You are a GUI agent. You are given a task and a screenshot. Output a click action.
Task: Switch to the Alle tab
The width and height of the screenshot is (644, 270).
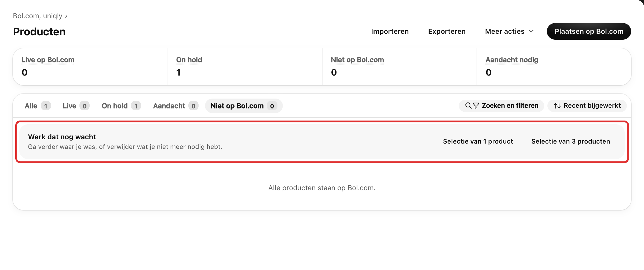click(x=38, y=106)
